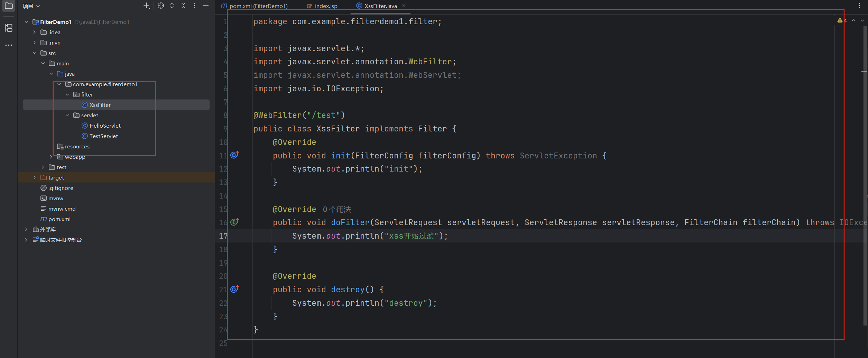Collapse the servlet package

68,115
